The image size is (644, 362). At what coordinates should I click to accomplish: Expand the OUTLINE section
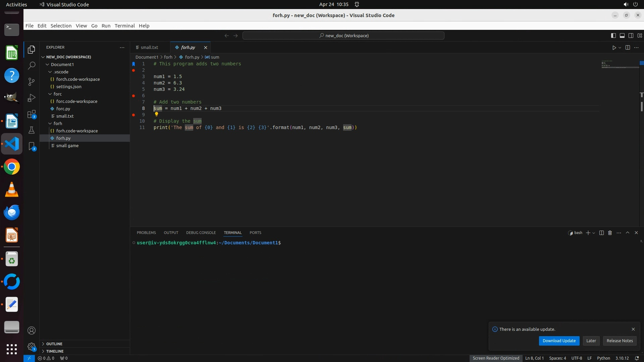coord(54,344)
